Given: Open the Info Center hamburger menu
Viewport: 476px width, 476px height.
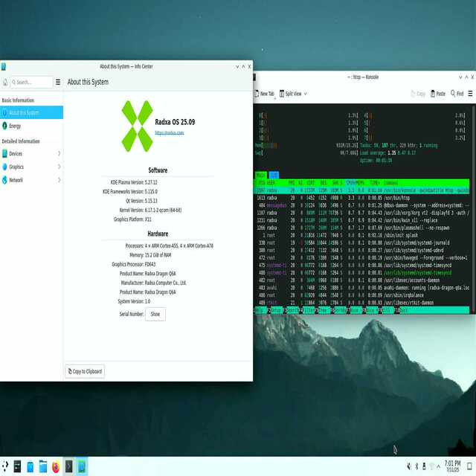Looking at the screenshot, I should pyautogui.click(x=58, y=82).
